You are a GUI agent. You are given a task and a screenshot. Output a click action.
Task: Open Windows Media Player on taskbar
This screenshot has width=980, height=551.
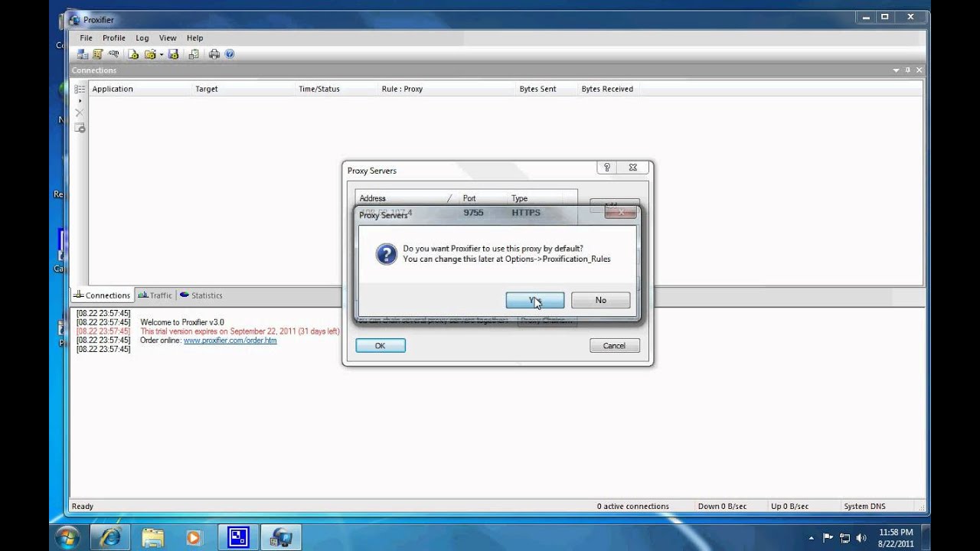[195, 537]
